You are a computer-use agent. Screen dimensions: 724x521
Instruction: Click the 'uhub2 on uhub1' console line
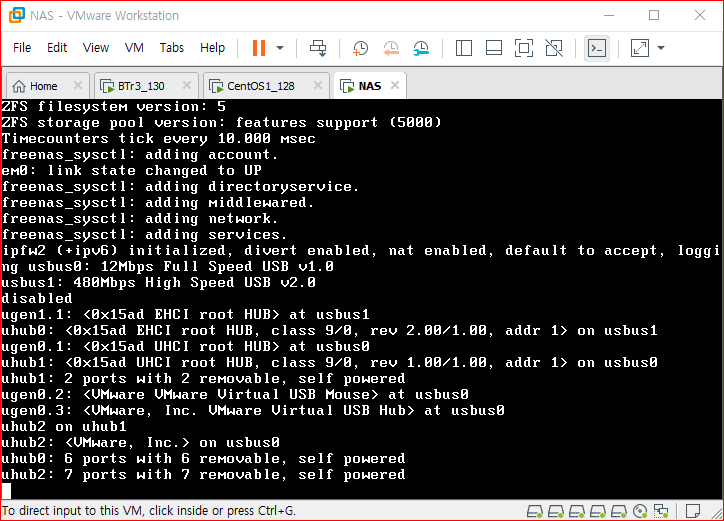click(64, 426)
